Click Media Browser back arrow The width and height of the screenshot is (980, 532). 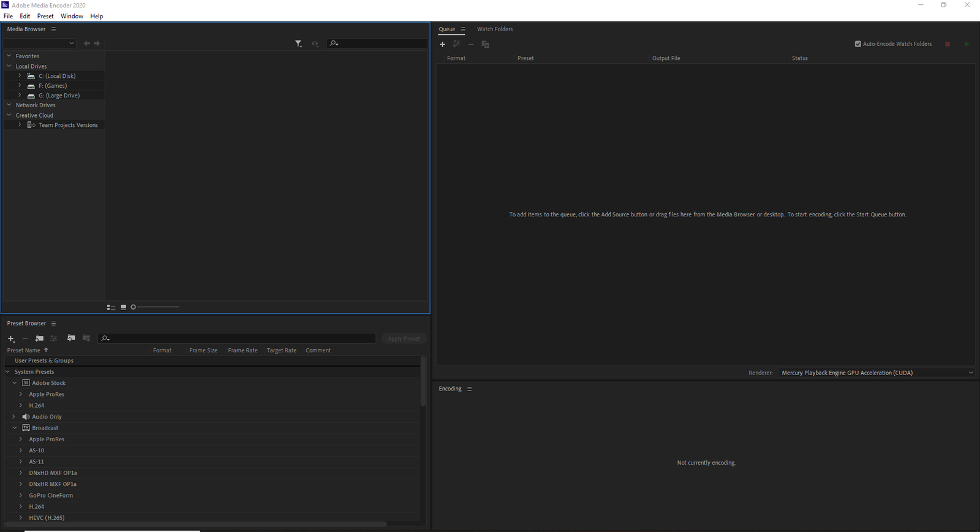click(x=86, y=44)
